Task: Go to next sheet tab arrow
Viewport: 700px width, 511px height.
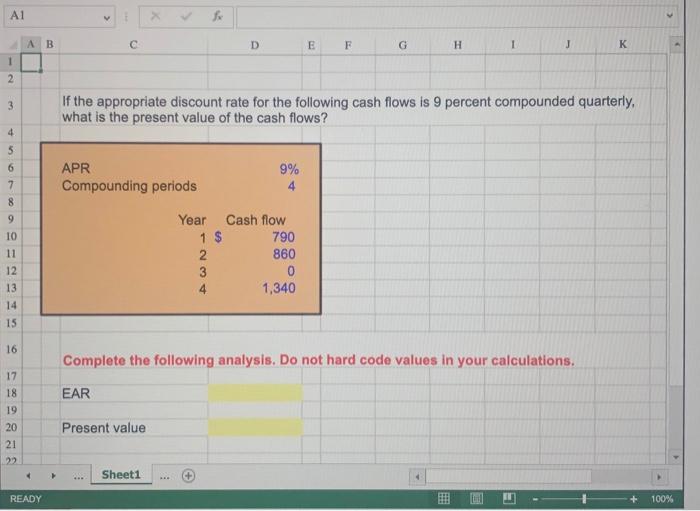Action: click(53, 476)
